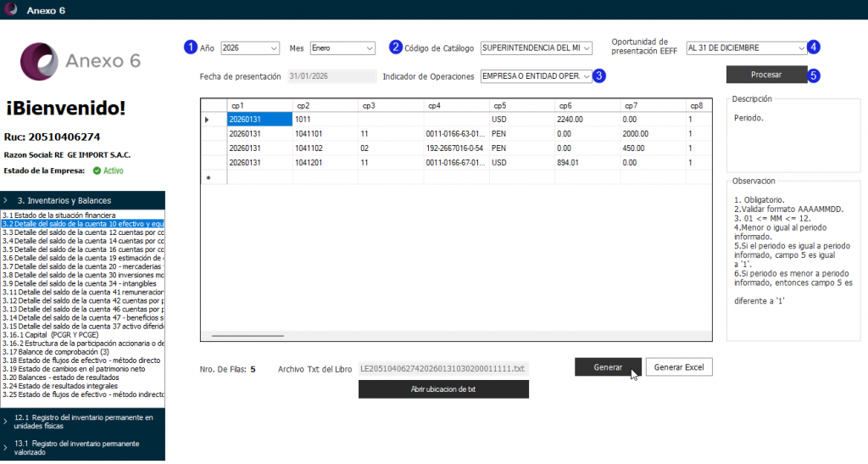Click the grid's horizontal scrollbar thumb
868x464 pixels.
coord(248,336)
